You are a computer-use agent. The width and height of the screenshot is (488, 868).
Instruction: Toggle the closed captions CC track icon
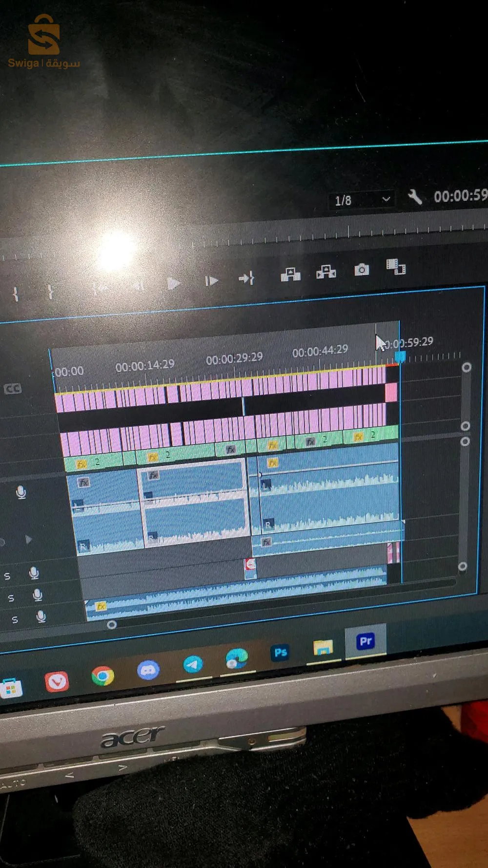[13, 389]
